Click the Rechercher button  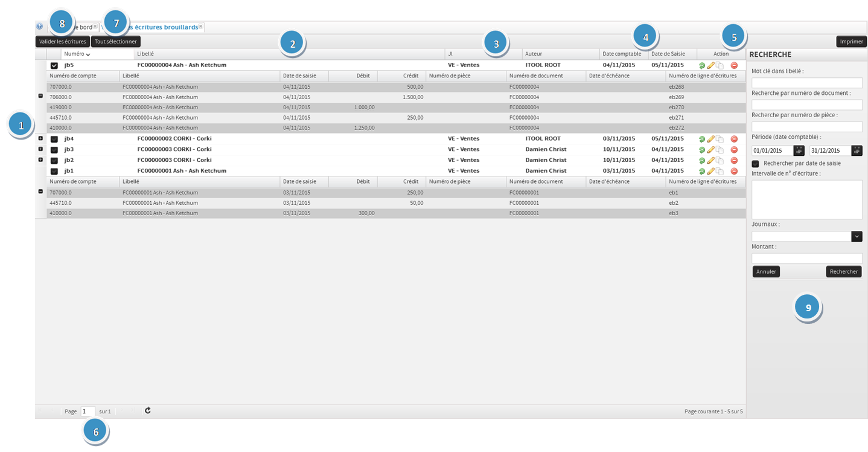point(843,272)
